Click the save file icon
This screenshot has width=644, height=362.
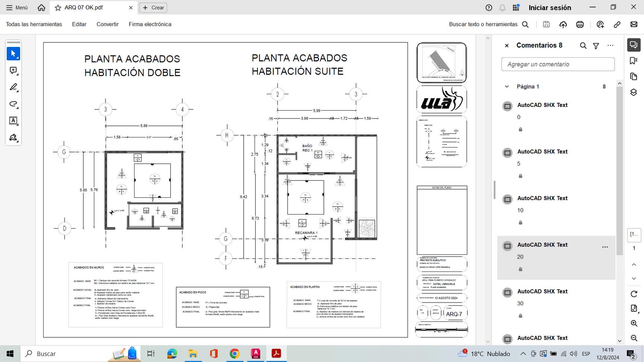(x=546, y=24)
